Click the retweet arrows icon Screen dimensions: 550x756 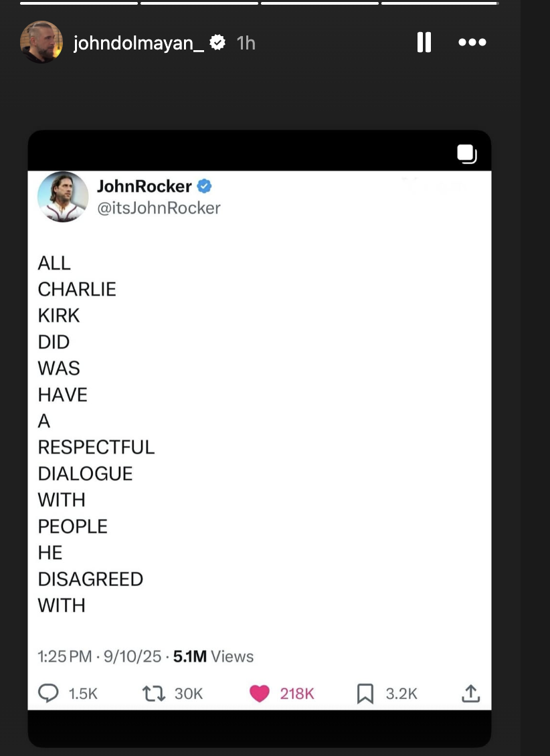pyautogui.click(x=154, y=693)
